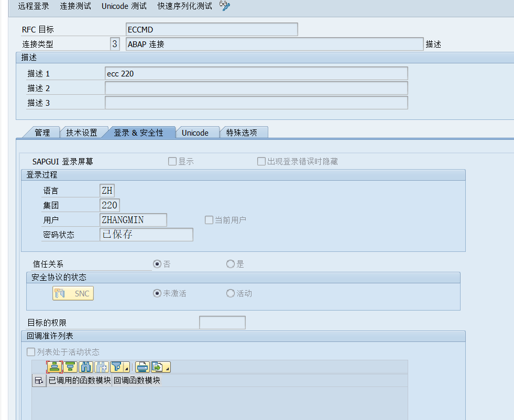
Task: Click the SNC button
Action: pyautogui.click(x=73, y=293)
